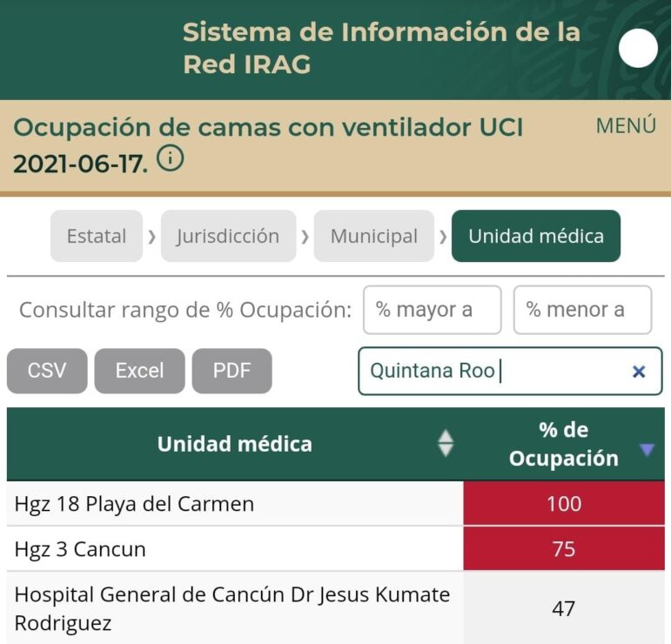
Task: Click the white circle in the header
Action: pyautogui.click(x=638, y=49)
